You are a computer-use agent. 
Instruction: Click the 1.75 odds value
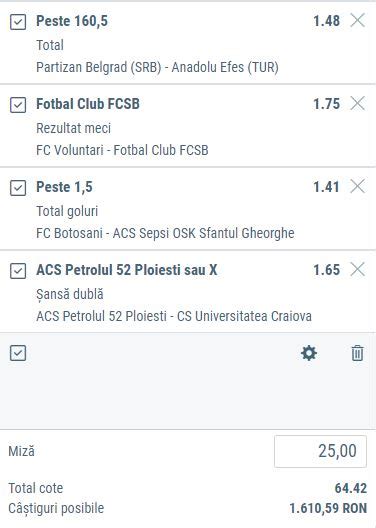click(x=327, y=104)
